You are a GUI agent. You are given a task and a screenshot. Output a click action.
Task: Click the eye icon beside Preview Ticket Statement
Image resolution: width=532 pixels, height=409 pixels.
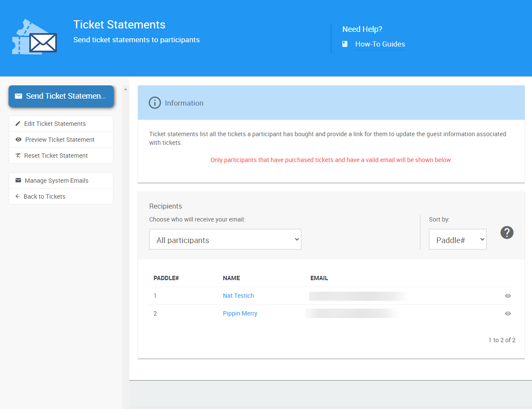tap(19, 140)
